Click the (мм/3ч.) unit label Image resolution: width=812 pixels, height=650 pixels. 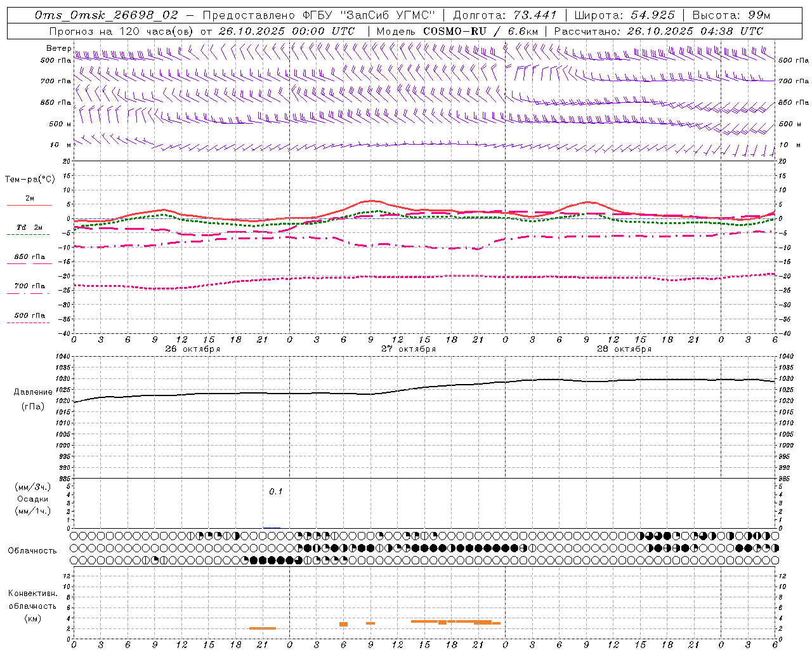click(x=32, y=487)
